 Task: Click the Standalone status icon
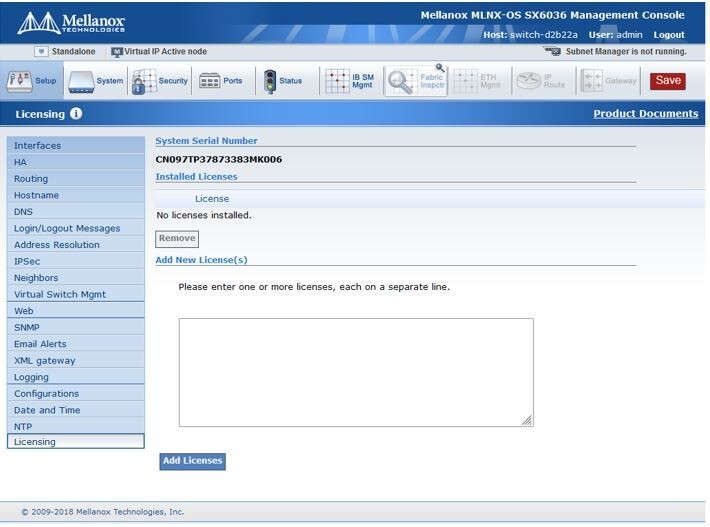click(41, 52)
